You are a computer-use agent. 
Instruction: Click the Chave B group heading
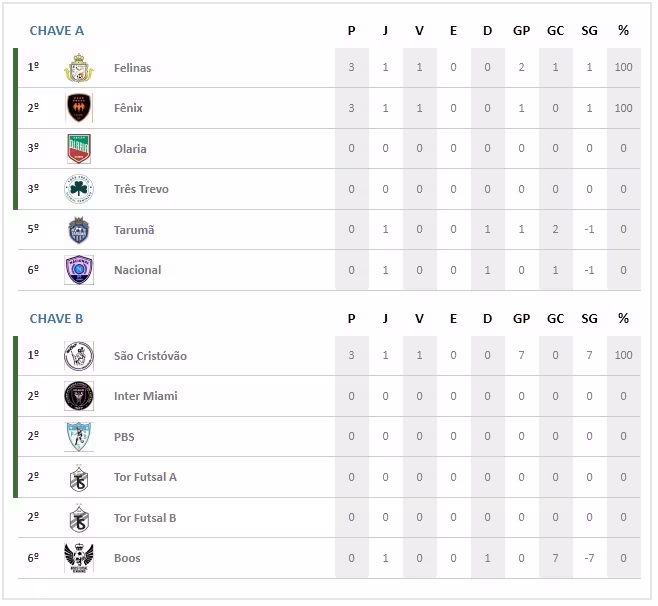pos(57,319)
